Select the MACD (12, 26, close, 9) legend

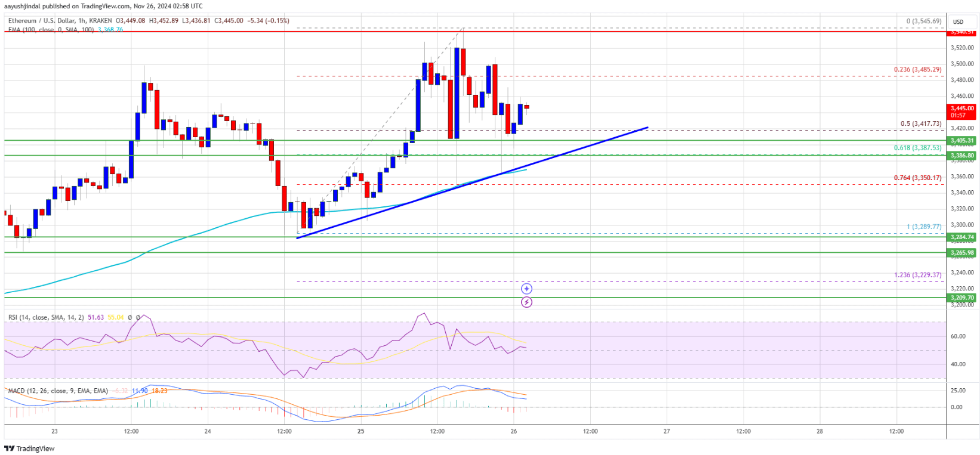(58, 391)
